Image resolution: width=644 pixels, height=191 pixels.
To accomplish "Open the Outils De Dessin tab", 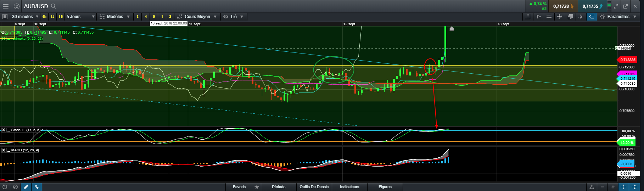I will (314, 187).
